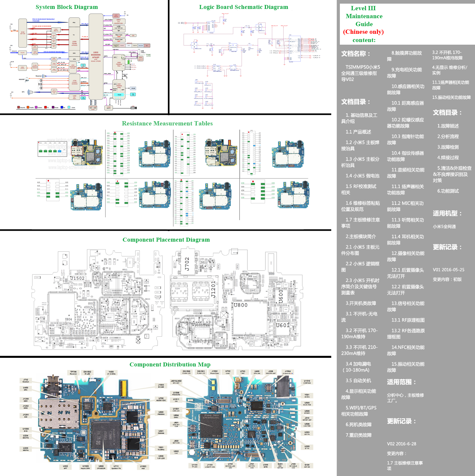475x476 pixels.
Task: Click the U300 WTR callout label
Action: tap(266, 465)
